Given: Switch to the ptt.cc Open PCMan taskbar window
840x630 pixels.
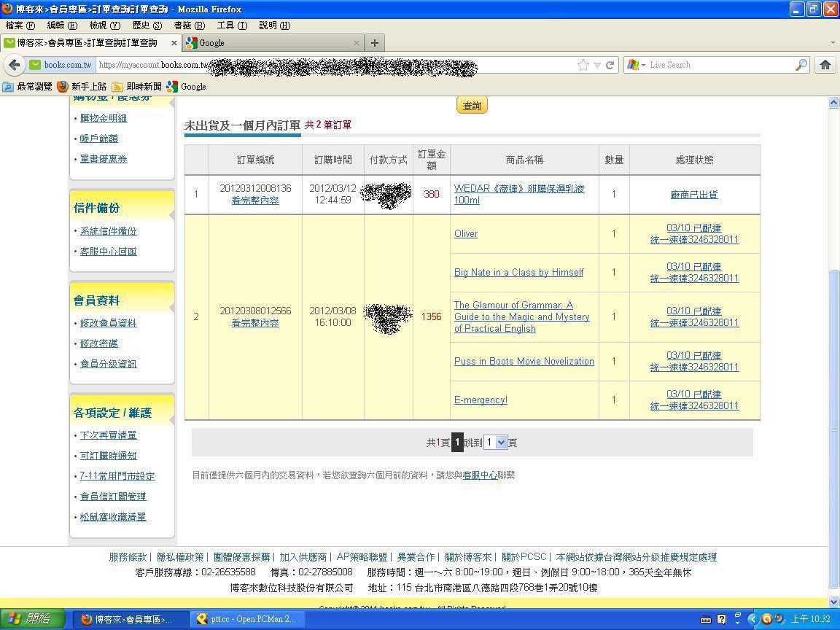Looking at the screenshot, I should coord(247,619).
